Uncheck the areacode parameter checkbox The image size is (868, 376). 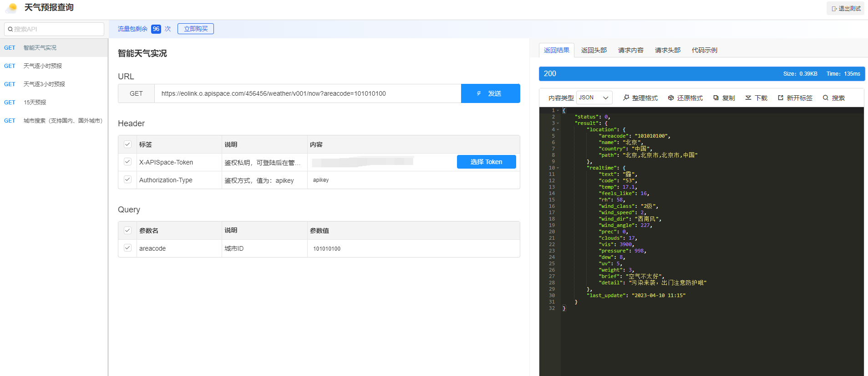pyautogui.click(x=127, y=247)
